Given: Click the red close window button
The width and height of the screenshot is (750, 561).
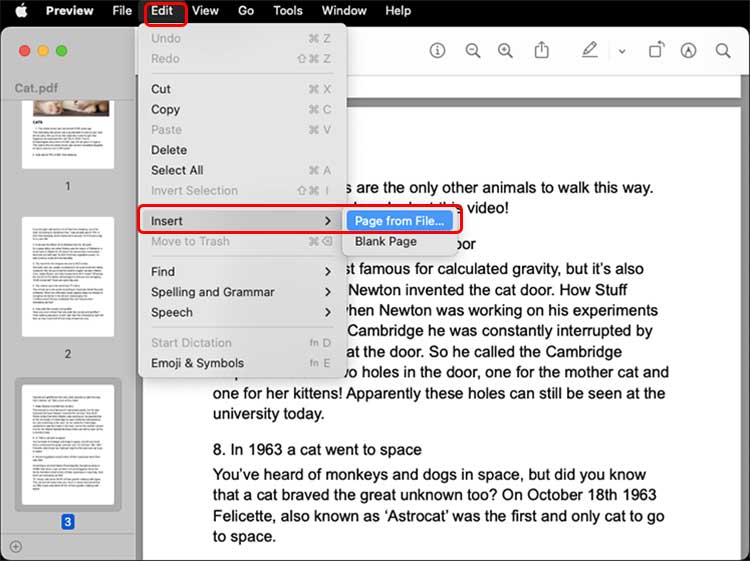Looking at the screenshot, I should click(x=25, y=51).
